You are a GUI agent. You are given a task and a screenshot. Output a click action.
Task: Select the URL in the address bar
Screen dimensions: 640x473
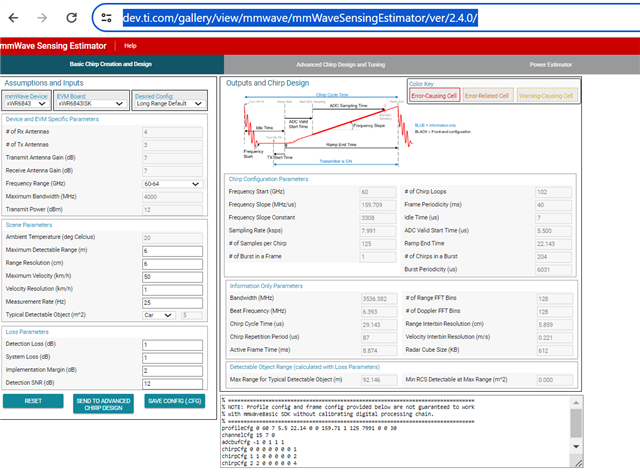tap(300, 18)
